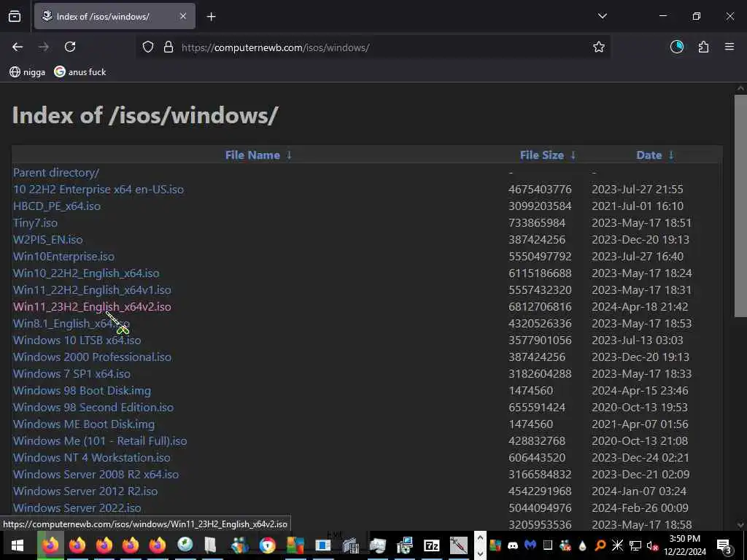The image size is (747, 560).
Task: Open Windows ME Boot Disk.img link
Action: point(84,424)
